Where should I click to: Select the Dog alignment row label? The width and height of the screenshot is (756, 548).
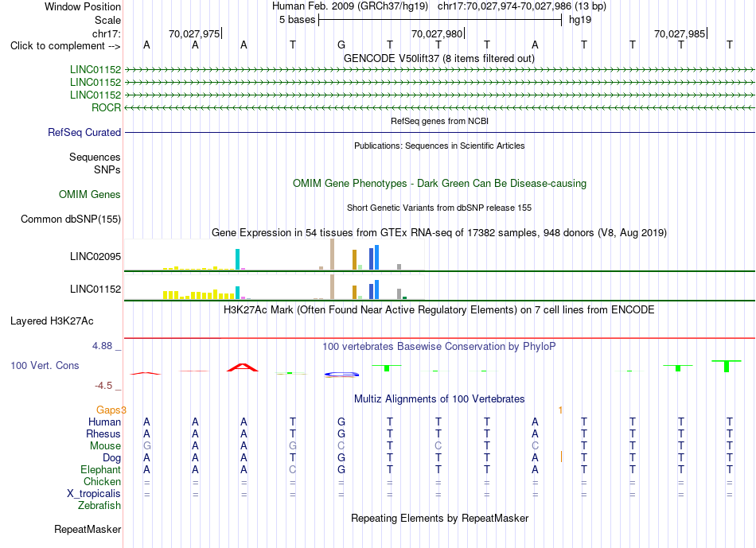[112, 458]
